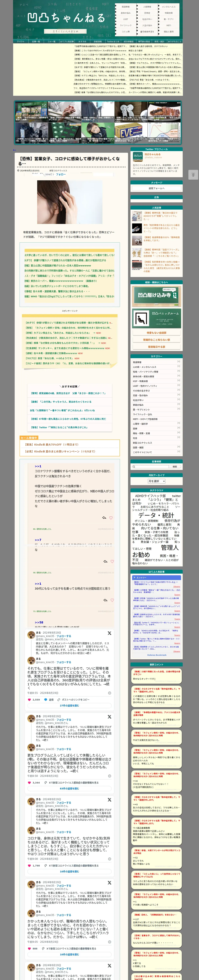The height and width of the screenshot is (980, 199).
Task: Expand the LGBT・性的マイノリティ category
Action: [179, 385]
